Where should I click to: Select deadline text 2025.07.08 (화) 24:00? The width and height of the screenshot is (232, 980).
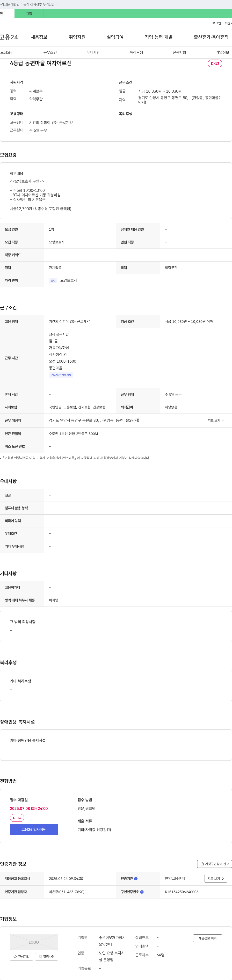click(29, 808)
